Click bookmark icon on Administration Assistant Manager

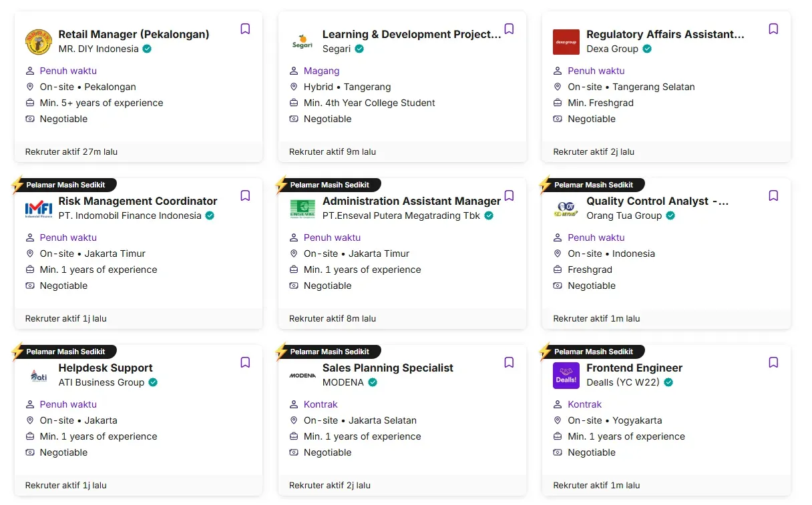509,195
